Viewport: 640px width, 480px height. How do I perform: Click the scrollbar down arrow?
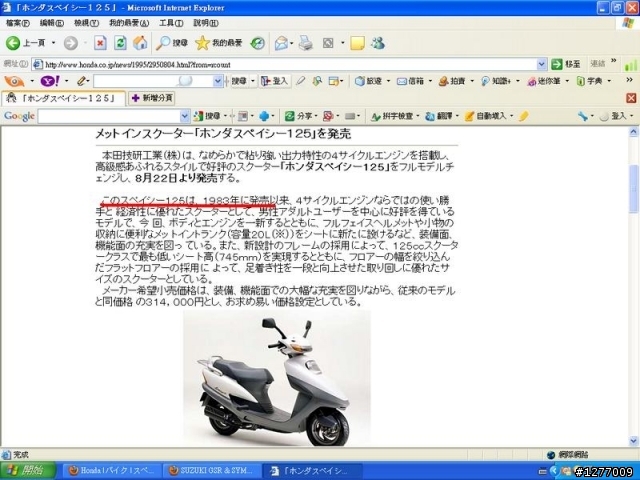[633, 441]
